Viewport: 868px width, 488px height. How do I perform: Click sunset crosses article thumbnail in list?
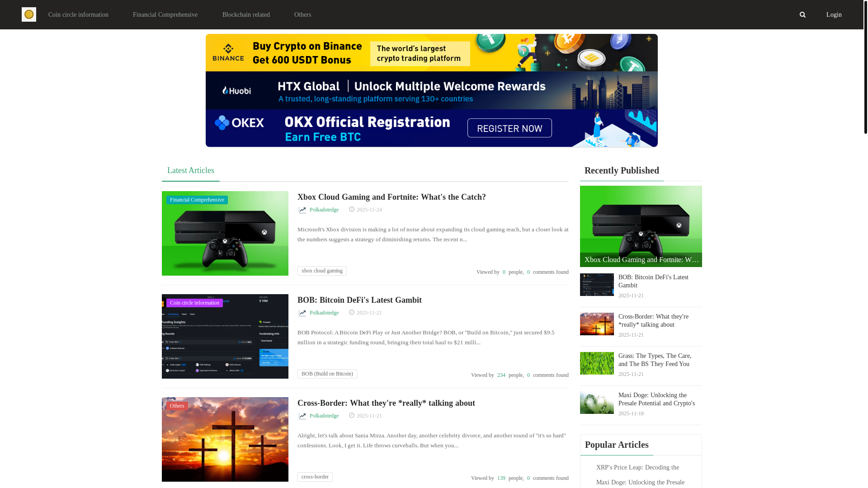click(225, 439)
